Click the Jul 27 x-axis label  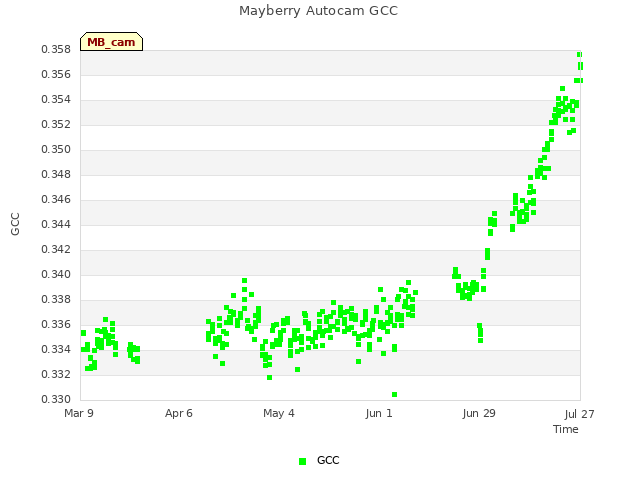pyautogui.click(x=579, y=414)
